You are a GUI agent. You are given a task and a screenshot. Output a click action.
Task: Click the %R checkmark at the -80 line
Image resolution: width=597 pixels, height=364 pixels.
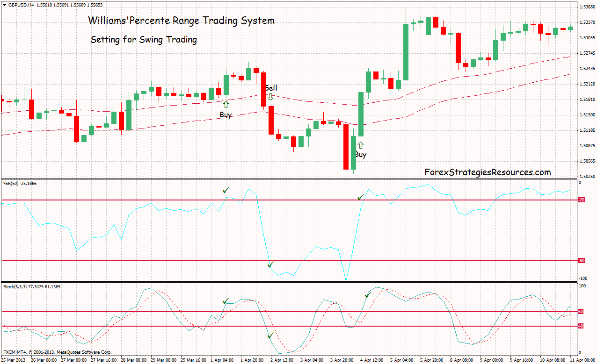(270, 265)
